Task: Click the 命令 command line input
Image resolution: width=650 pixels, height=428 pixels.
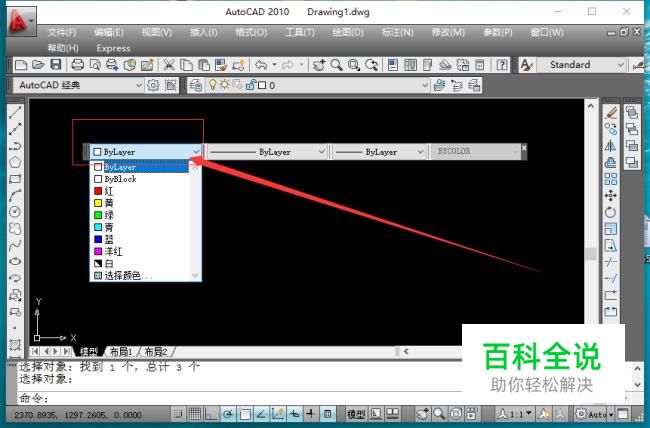Action: tap(240, 398)
